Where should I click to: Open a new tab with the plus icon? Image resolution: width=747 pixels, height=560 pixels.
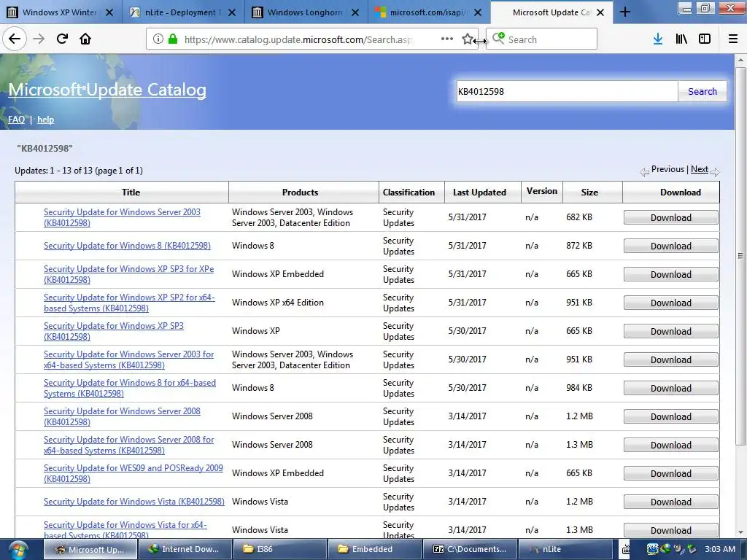pyautogui.click(x=625, y=12)
